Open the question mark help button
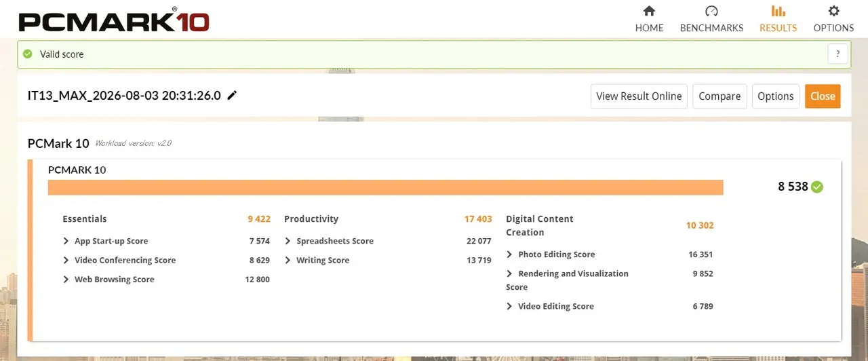Image resolution: width=868 pixels, height=361 pixels. click(x=838, y=54)
